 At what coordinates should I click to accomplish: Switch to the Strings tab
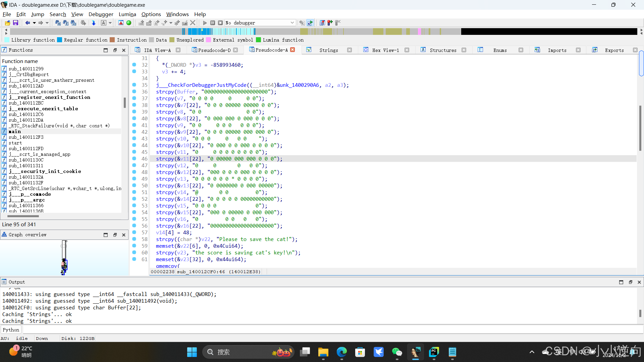[328, 50]
